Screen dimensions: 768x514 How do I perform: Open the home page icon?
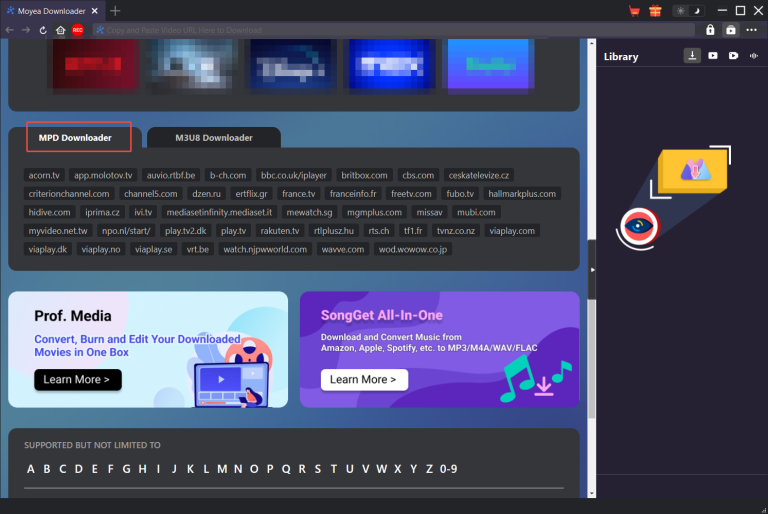point(60,30)
